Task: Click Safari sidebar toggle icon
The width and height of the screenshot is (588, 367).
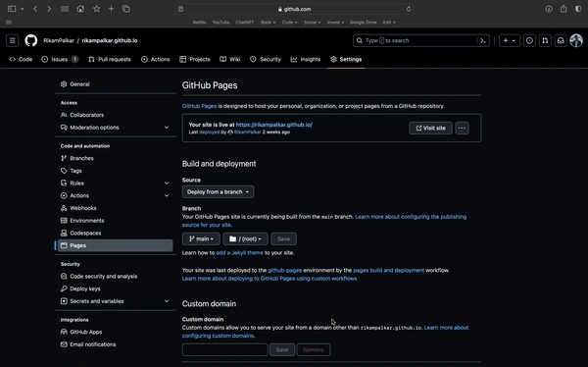Action: pos(12,9)
